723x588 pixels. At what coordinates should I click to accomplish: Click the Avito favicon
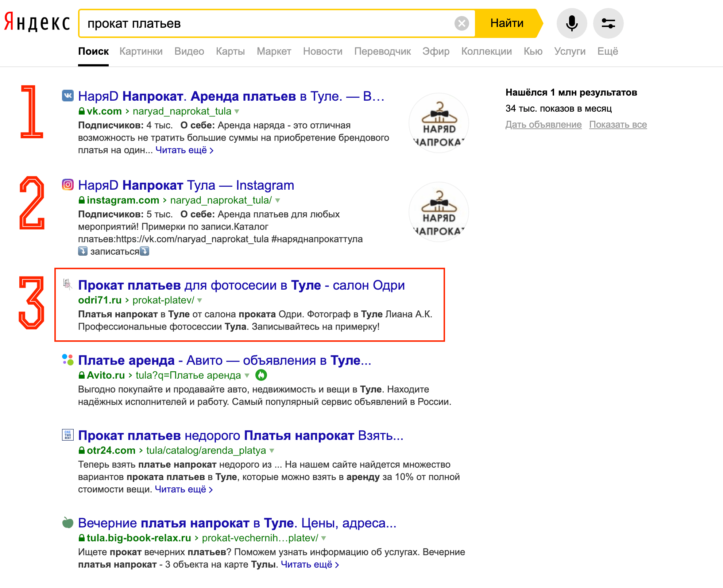tap(68, 360)
